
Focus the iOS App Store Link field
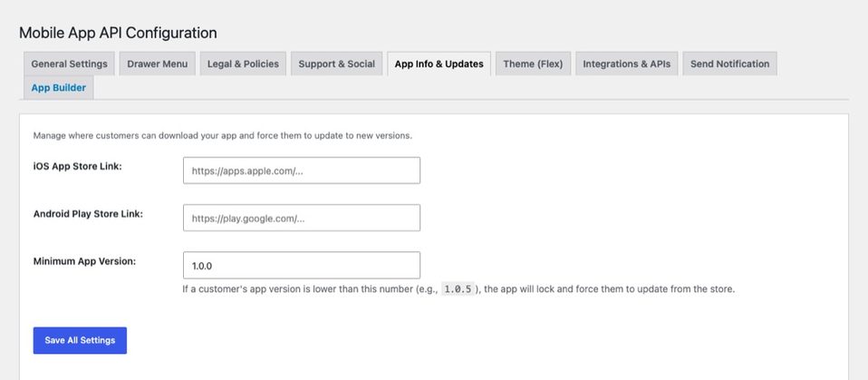coord(302,171)
